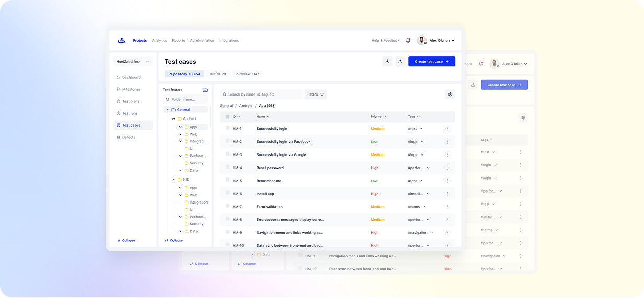
Task: Click the download icon button beside Create test case
Action: (x=387, y=62)
